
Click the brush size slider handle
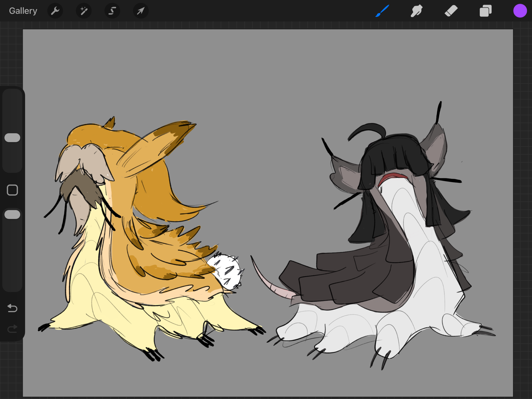pos(12,138)
